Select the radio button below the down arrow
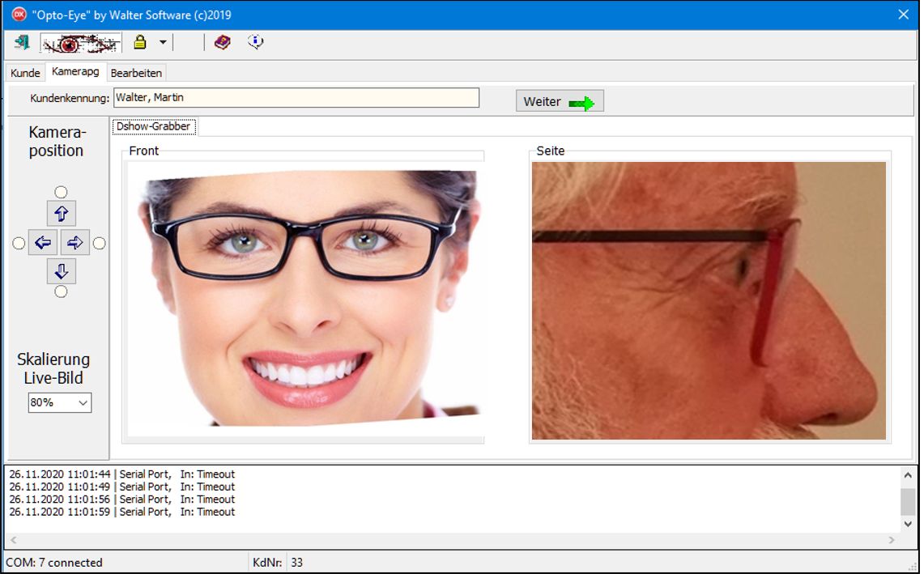Viewport: 924px width, 574px height. click(61, 291)
